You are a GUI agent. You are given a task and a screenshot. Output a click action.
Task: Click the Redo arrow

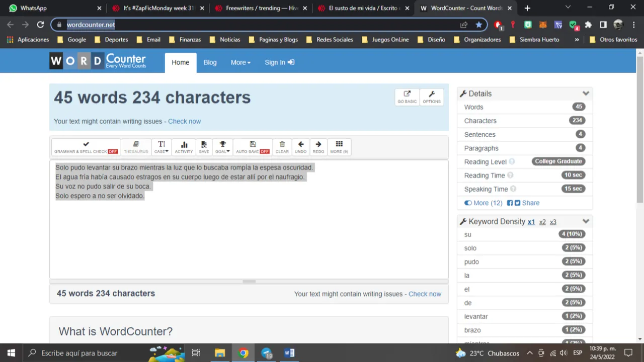click(x=318, y=147)
